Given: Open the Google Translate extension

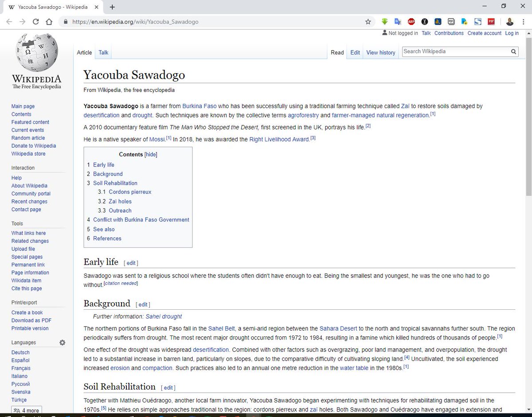Looking at the screenshot, I should tap(398, 21).
